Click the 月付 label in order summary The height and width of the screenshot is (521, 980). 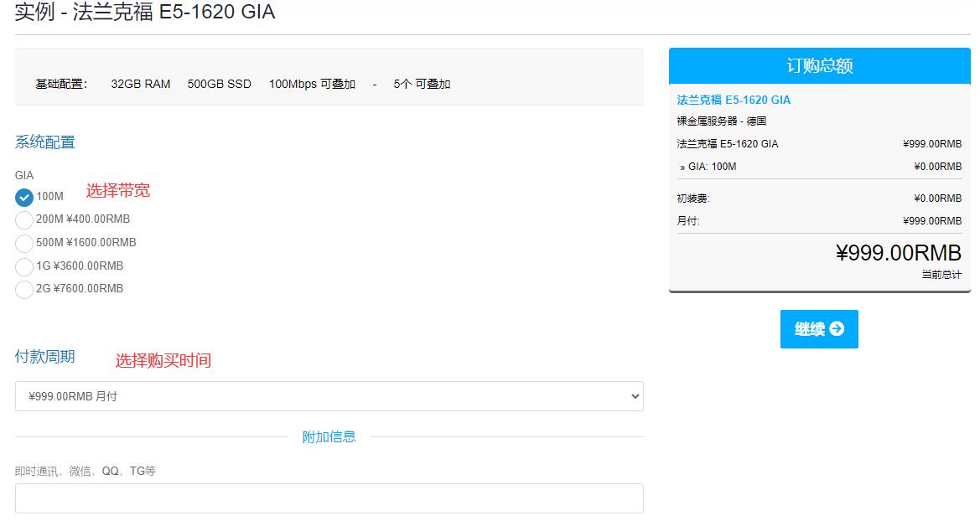click(x=688, y=221)
